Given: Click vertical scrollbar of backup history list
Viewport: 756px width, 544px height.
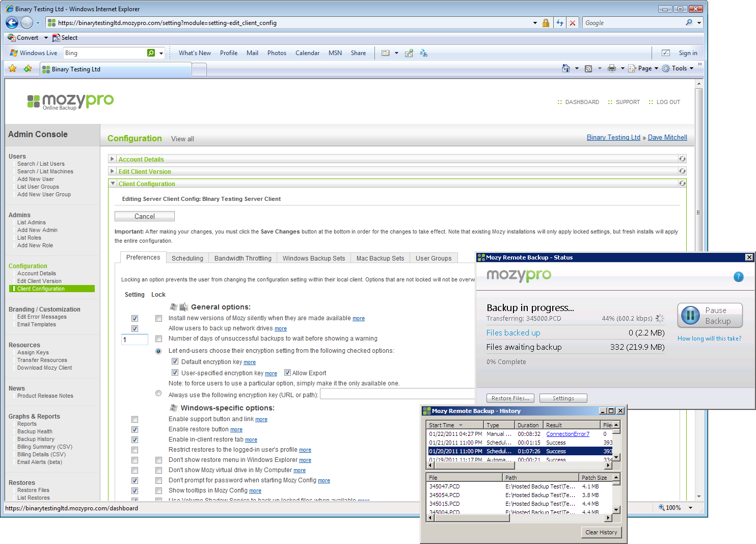Looking at the screenshot, I should (x=616, y=442).
